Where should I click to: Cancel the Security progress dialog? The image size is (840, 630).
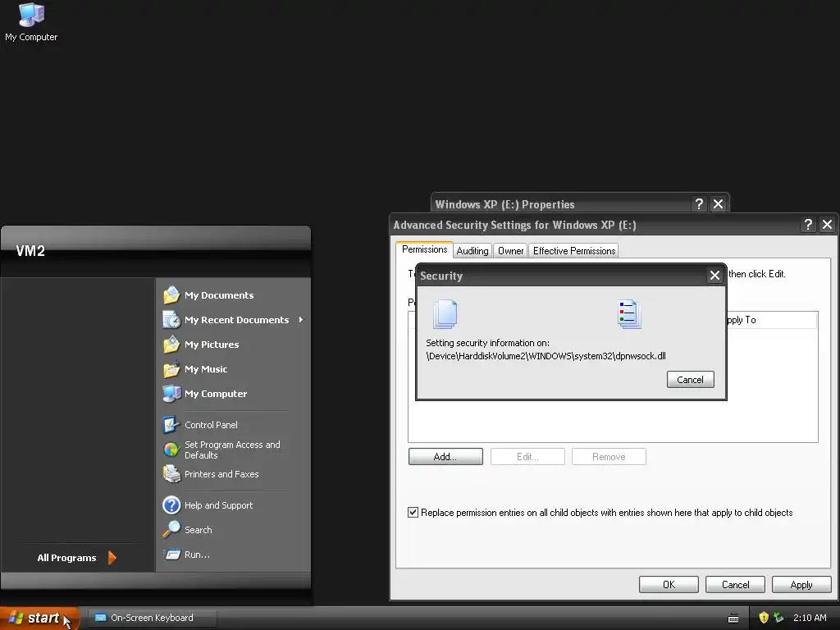pos(690,379)
